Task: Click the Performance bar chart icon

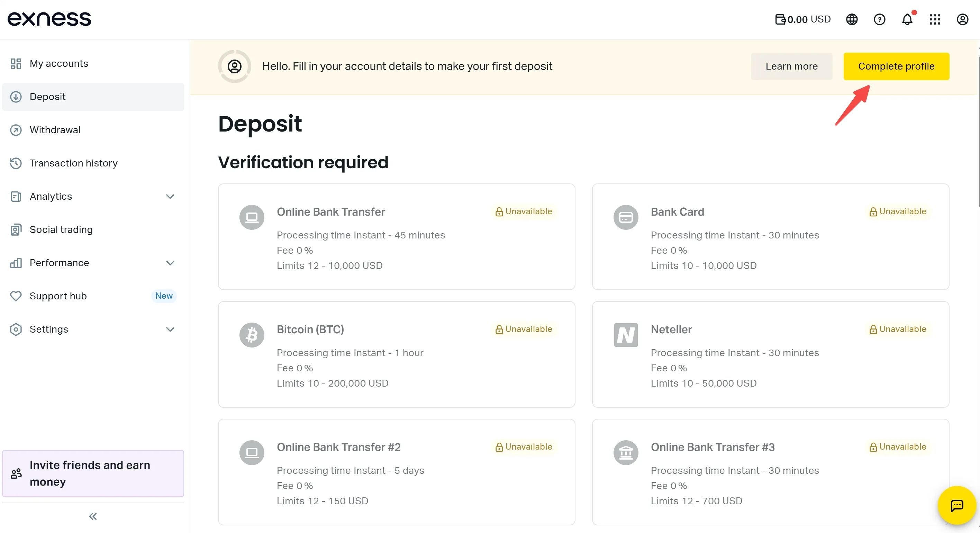Action: [x=16, y=263]
